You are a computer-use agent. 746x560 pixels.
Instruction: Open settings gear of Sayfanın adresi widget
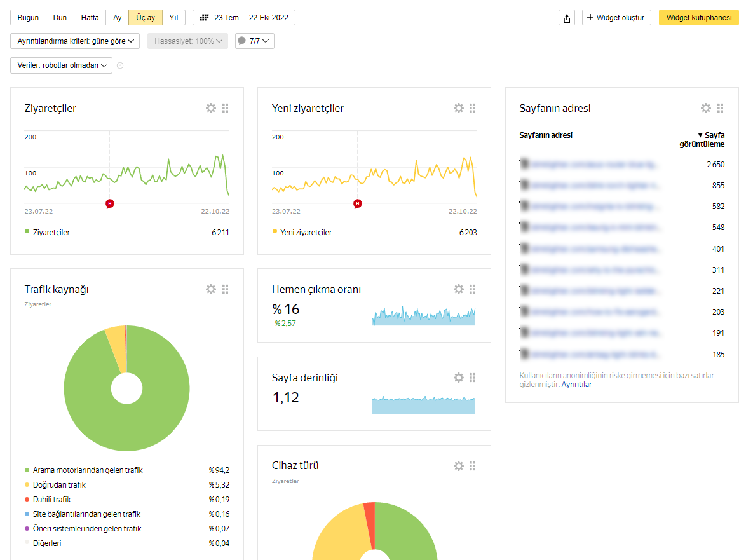705,108
